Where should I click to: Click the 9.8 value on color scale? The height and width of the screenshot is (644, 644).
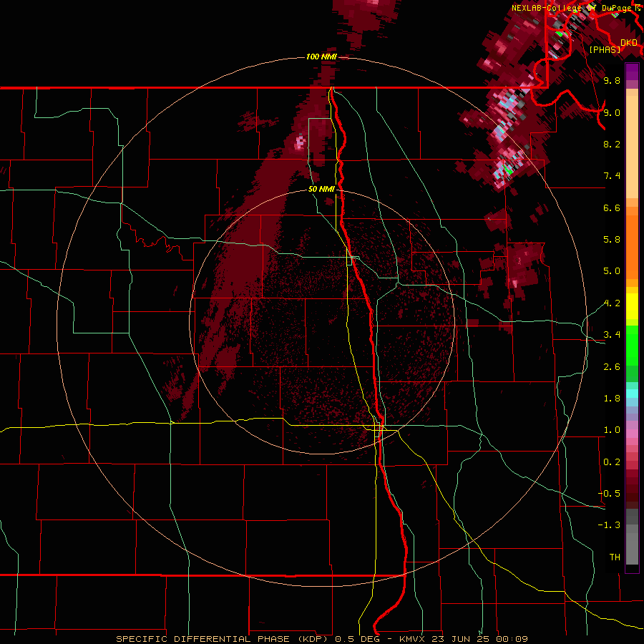[612, 80]
